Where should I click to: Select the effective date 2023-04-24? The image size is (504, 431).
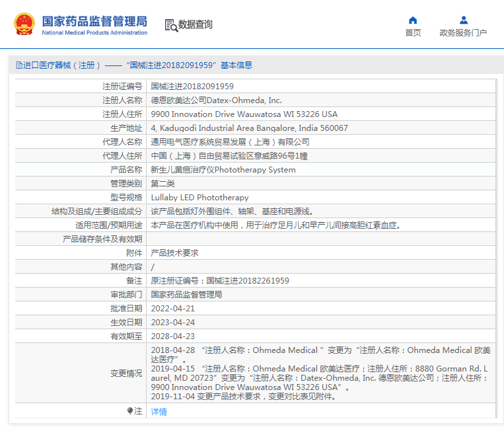(x=173, y=323)
